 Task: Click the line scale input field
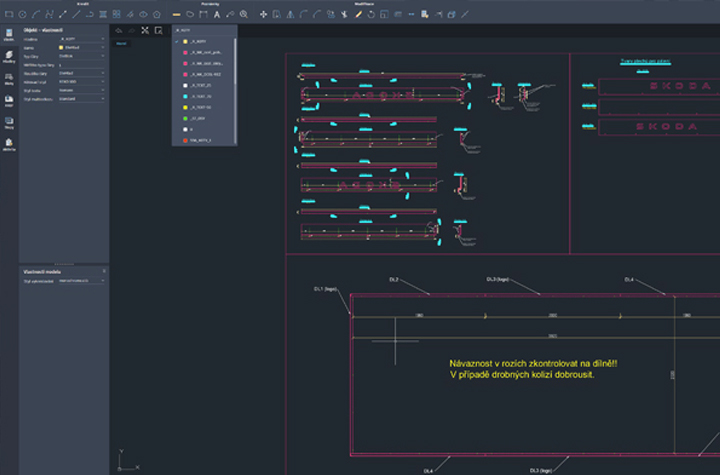click(80, 64)
